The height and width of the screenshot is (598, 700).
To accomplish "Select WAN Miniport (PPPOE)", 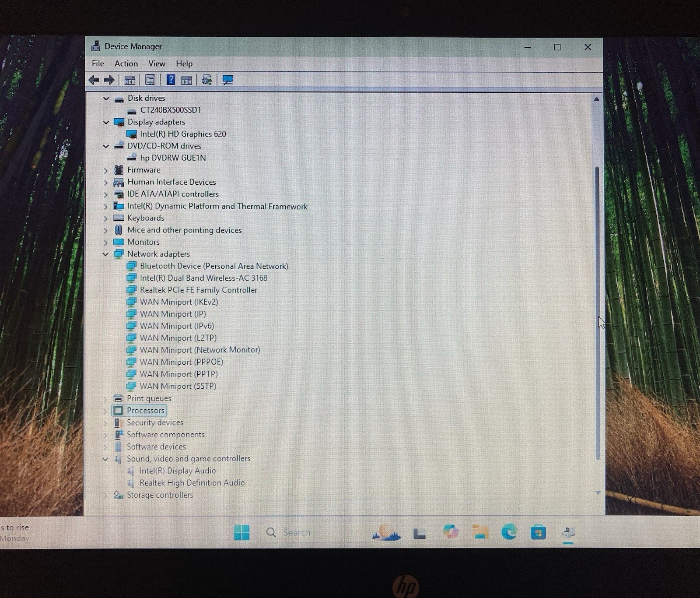I will (182, 362).
